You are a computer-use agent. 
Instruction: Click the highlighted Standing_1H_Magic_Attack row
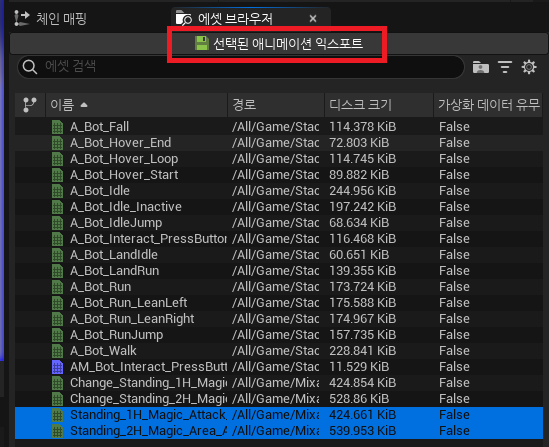coord(279,415)
